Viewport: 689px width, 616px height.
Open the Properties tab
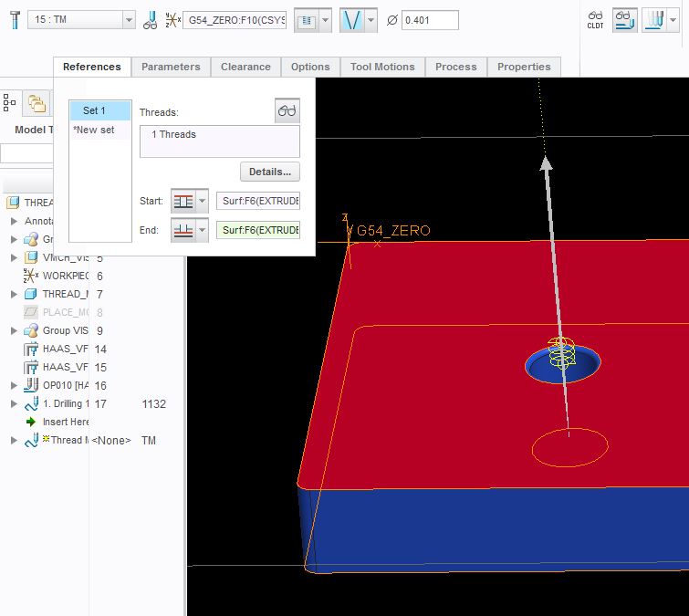(x=524, y=67)
